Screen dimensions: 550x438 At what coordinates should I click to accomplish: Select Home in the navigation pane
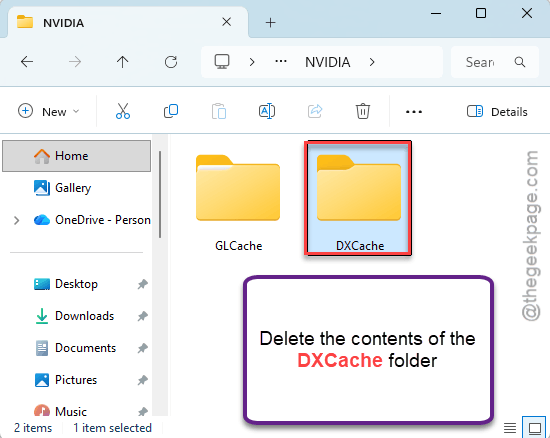[x=77, y=156]
